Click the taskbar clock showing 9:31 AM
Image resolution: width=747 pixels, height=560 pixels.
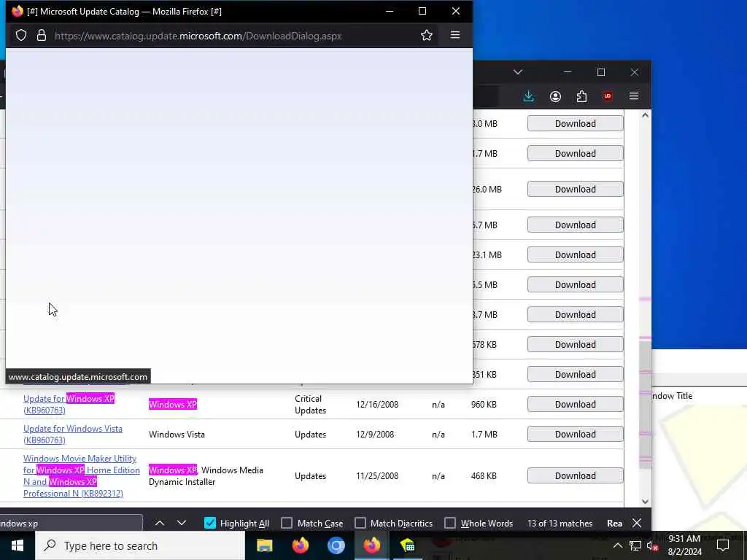click(684, 545)
